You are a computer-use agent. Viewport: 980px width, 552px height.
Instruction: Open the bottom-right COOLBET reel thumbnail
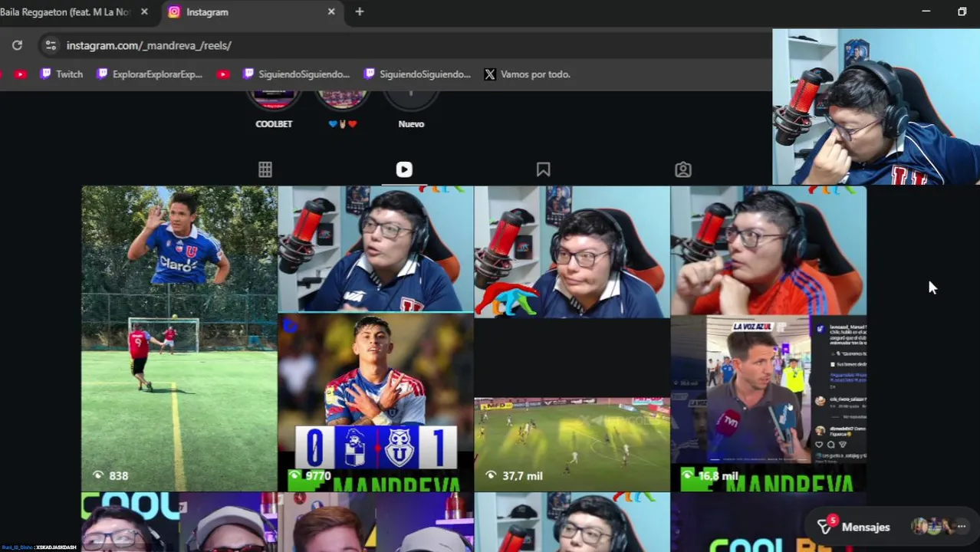[x=768, y=522]
